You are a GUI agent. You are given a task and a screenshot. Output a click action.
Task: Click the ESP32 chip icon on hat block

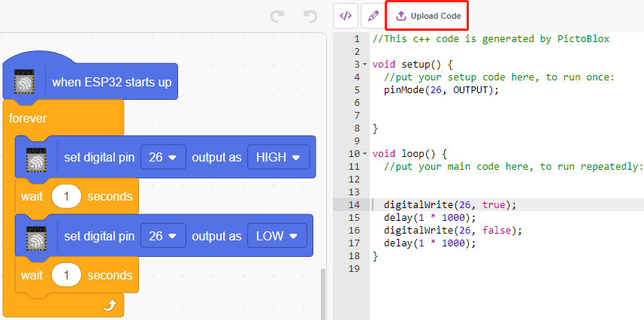pyautogui.click(x=24, y=80)
